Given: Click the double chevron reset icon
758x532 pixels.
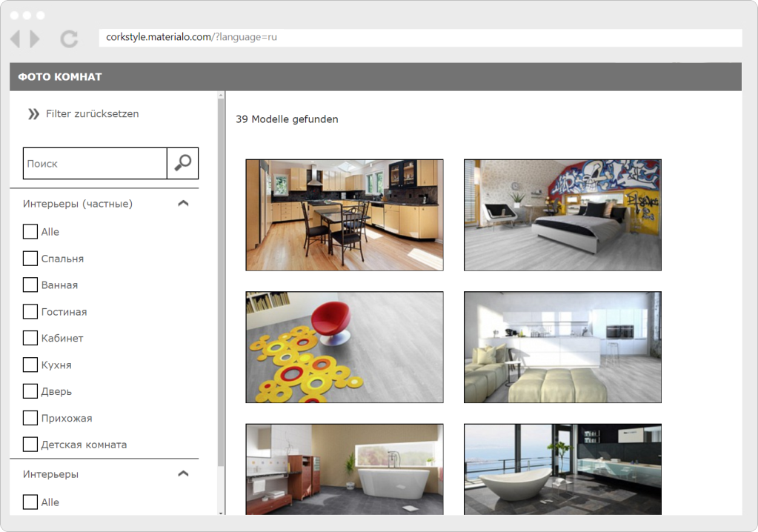Looking at the screenshot, I should coord(33,114).
